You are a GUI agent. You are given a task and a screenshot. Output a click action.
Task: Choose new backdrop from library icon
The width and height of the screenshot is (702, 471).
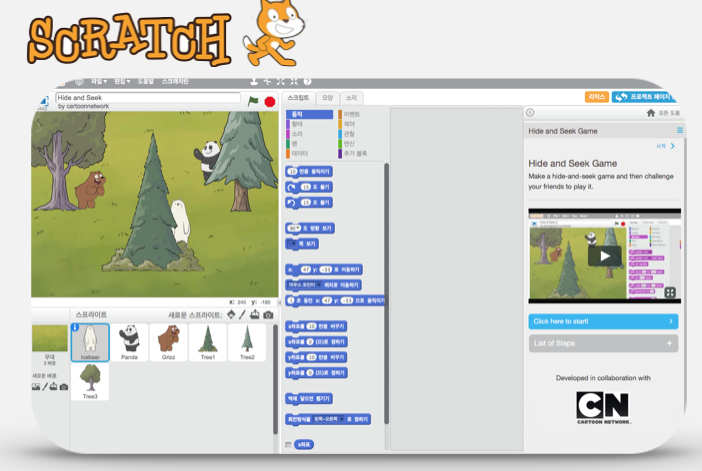(36, 386)
